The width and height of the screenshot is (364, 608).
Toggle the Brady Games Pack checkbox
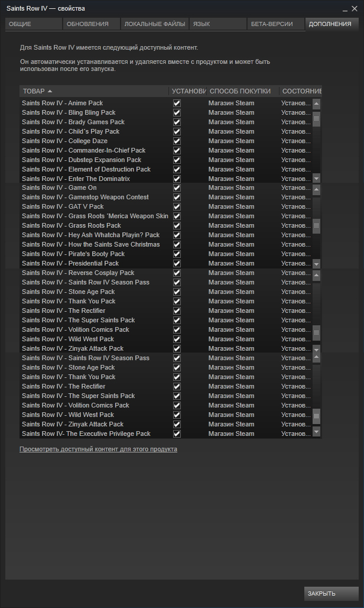click(x=177, y=122)
